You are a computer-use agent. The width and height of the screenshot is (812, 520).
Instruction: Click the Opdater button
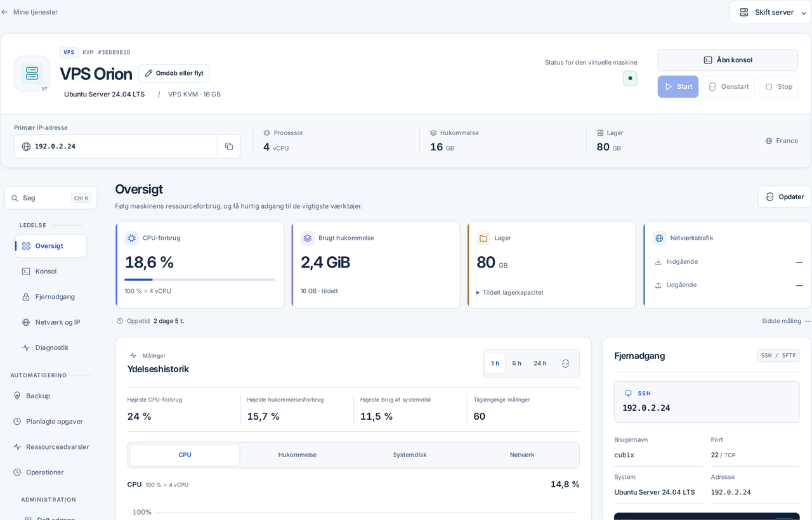point(785,197)
